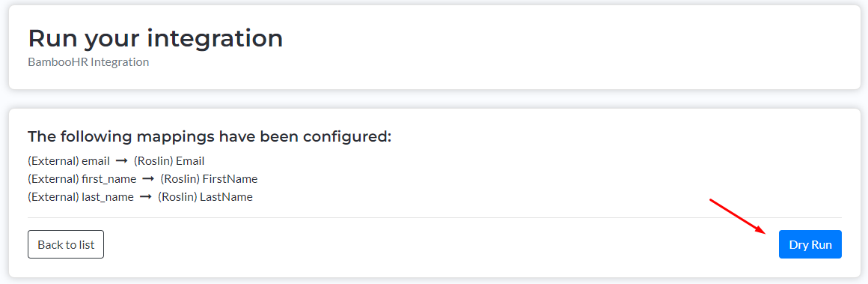Click the word "Integration" in the subtitle
This screenshot has width=868, height=284.
click(120, 62)
